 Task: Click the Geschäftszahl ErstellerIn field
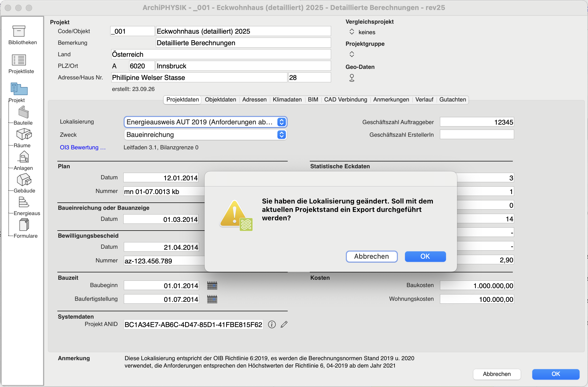point(477,135)
